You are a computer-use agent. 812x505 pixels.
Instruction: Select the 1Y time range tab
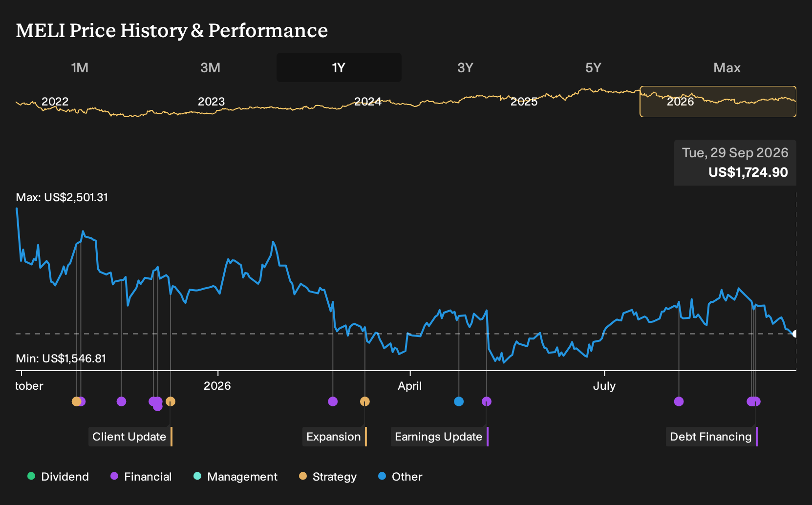point(339,67)
